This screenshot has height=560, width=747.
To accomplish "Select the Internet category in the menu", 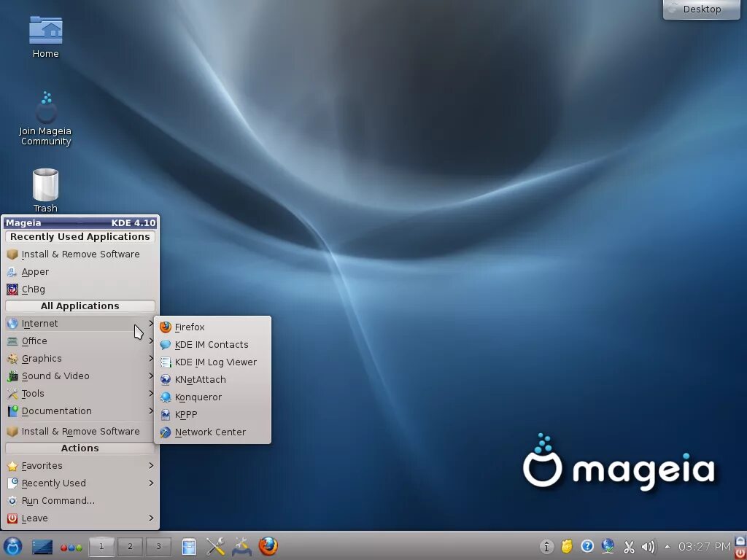I will [x=80, y=324].
